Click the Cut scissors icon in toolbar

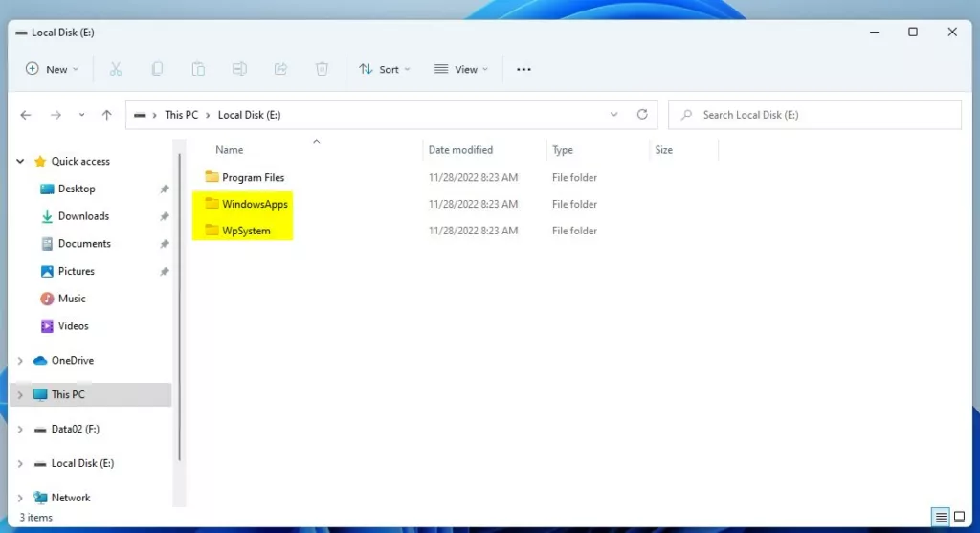coord(116,69)
